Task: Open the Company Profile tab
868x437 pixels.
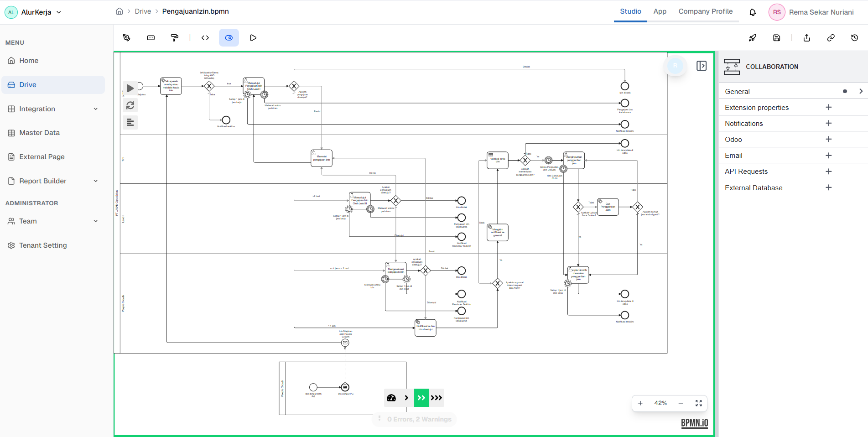Action: [x=705, y=11]
